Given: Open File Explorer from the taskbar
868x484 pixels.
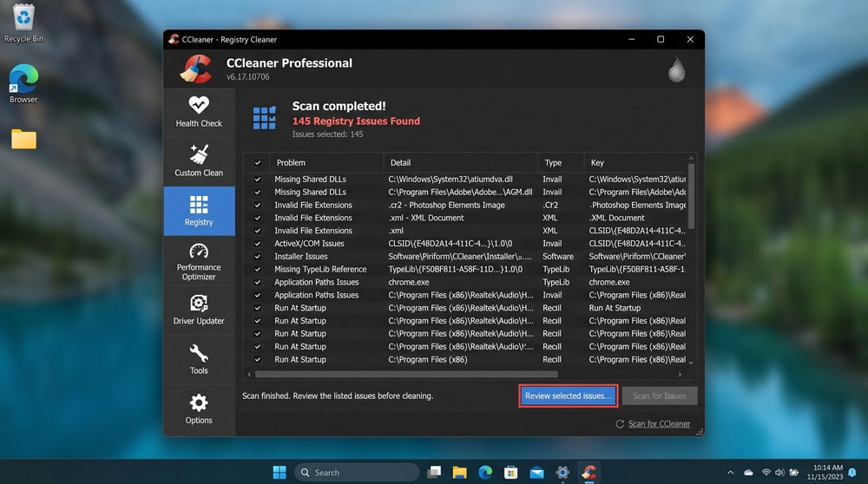Looking at the screenshot, I should click(x=459, y=473).
